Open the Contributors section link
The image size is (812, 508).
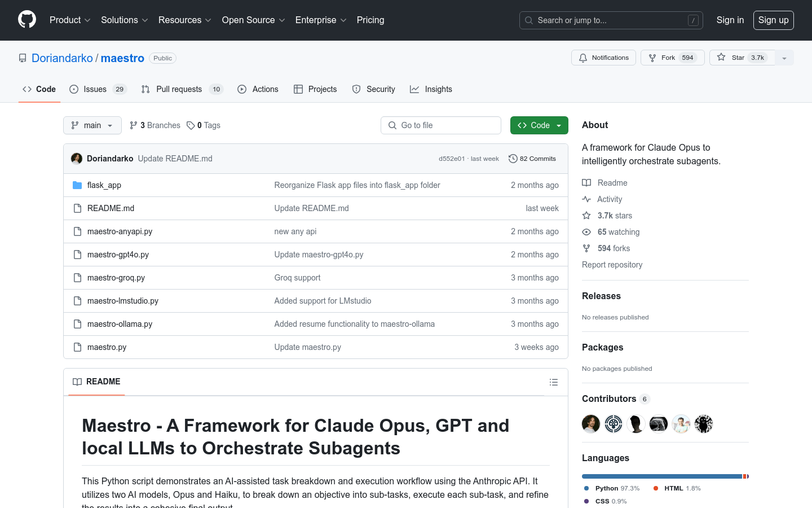616,398
